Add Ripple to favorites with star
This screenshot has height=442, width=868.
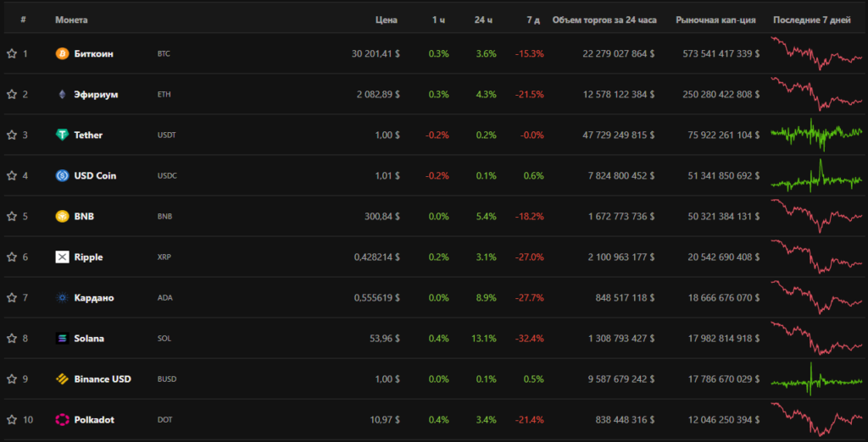pos(12,257)
